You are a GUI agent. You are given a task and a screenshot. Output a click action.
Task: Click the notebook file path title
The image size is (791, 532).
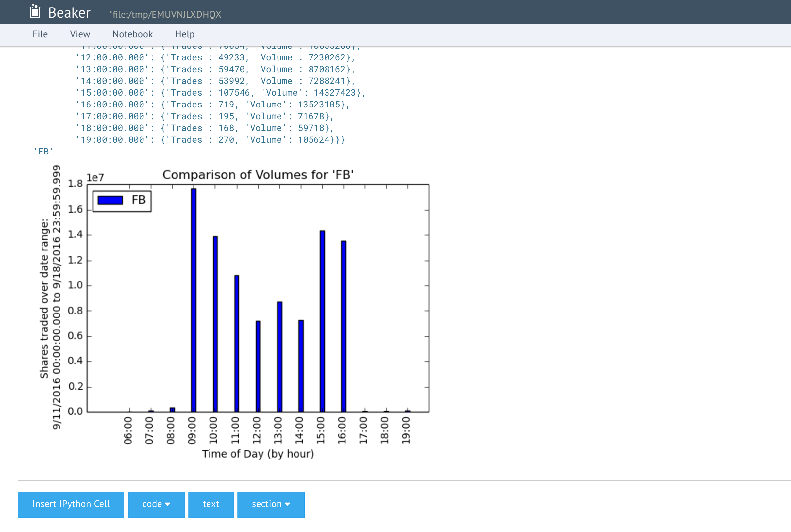tap(165, 14)
